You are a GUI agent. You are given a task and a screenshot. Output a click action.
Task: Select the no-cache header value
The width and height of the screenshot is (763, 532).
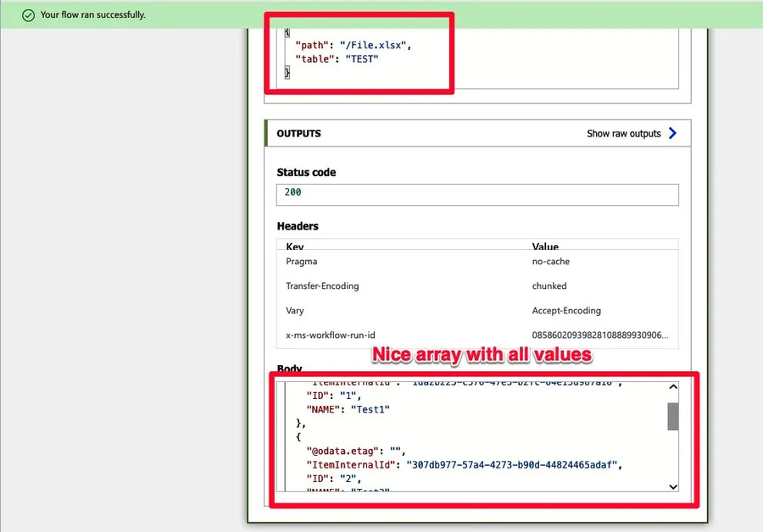point(549,262)
